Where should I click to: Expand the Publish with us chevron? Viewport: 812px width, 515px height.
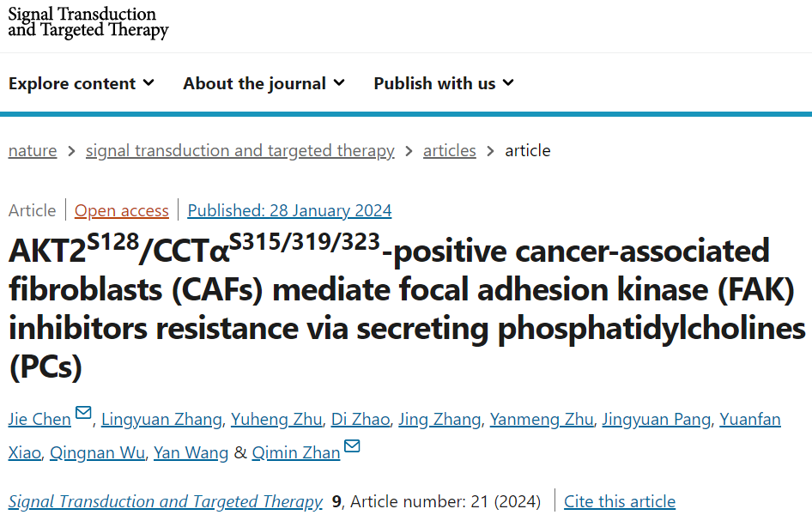click(x=508, y=82)
